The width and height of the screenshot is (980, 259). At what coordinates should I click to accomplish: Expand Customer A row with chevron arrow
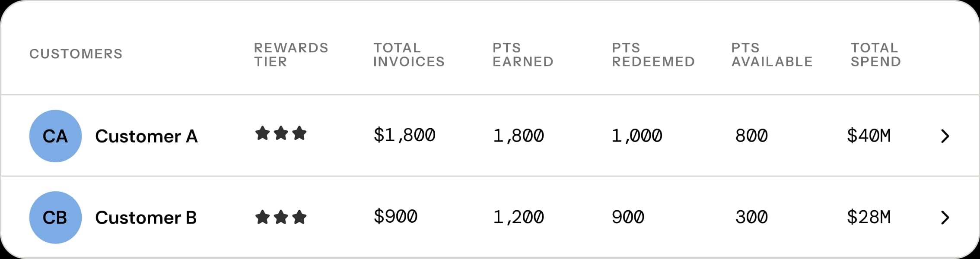click(x=945, y=136)
